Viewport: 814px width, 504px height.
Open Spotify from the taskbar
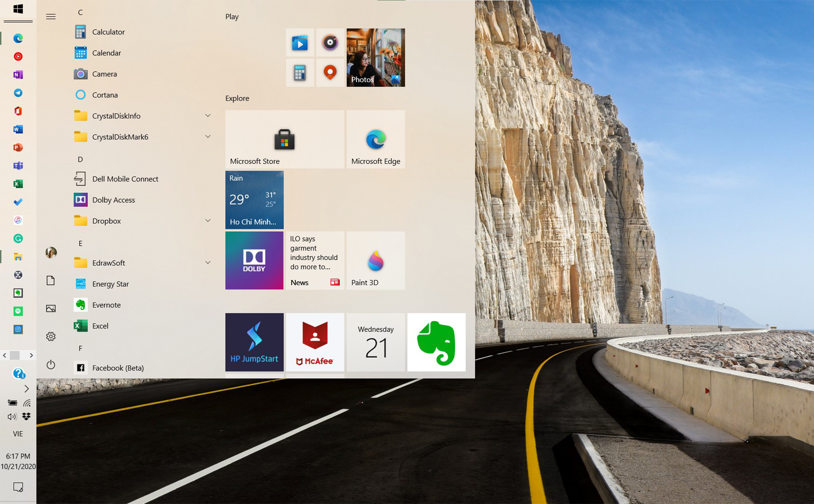[x=18, y=311]
